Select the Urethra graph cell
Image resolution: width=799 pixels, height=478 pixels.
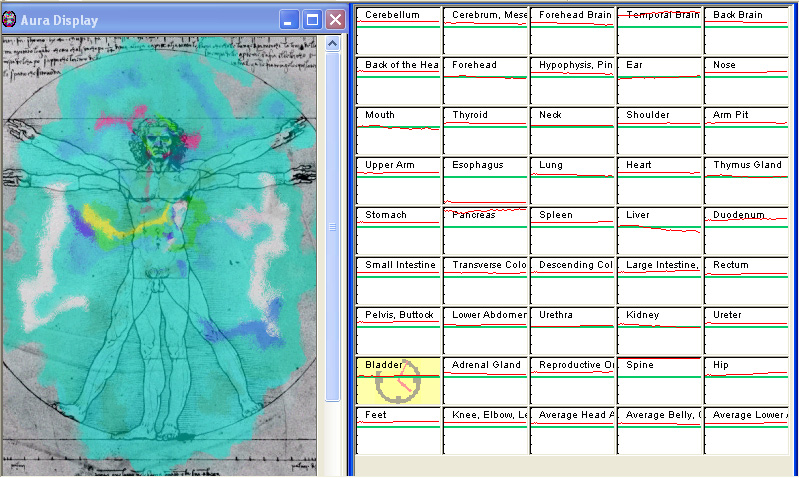point(572,330)
